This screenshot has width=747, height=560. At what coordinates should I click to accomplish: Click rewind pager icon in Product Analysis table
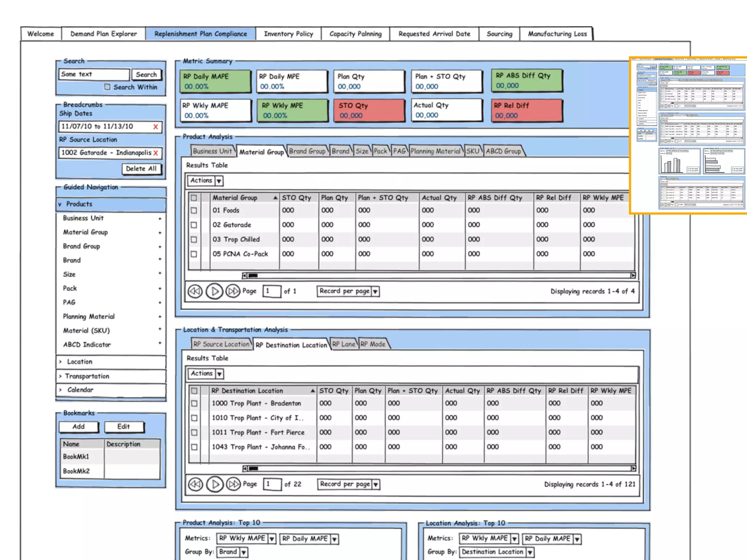(x=195, y=291)
